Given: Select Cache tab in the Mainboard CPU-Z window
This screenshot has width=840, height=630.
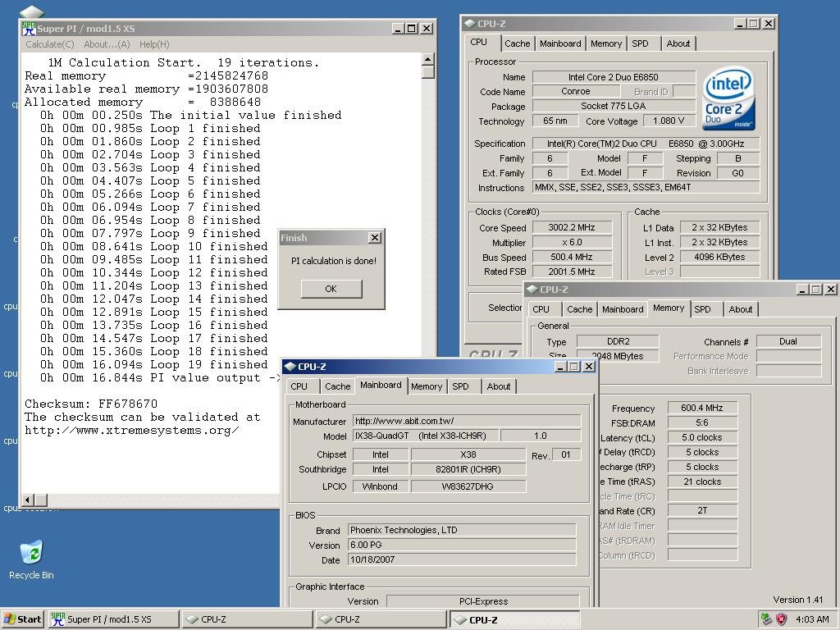Looking at the screenshot, I should pos(337,386).
